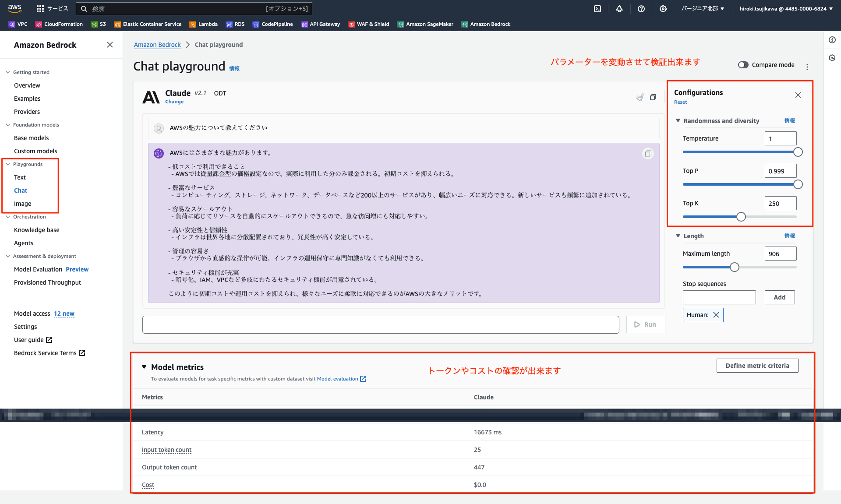Screen dimensions: 841x504
Task: Toggle Compare mode switch
Action: pos(743,65)
